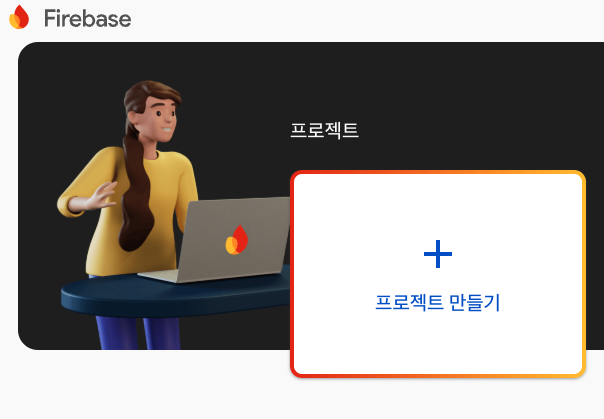Click the blue plus icon
Viewport: 604px width, 419px height.
tap(438, 254)
